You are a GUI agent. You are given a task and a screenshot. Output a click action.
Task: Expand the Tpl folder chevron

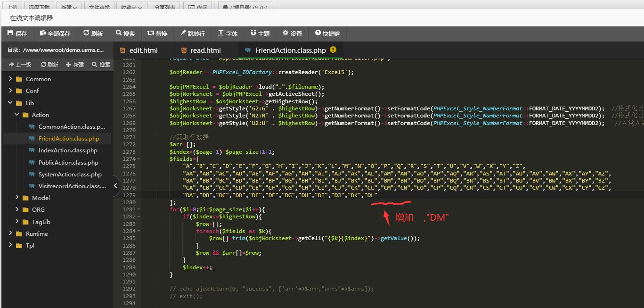[10, 245]
